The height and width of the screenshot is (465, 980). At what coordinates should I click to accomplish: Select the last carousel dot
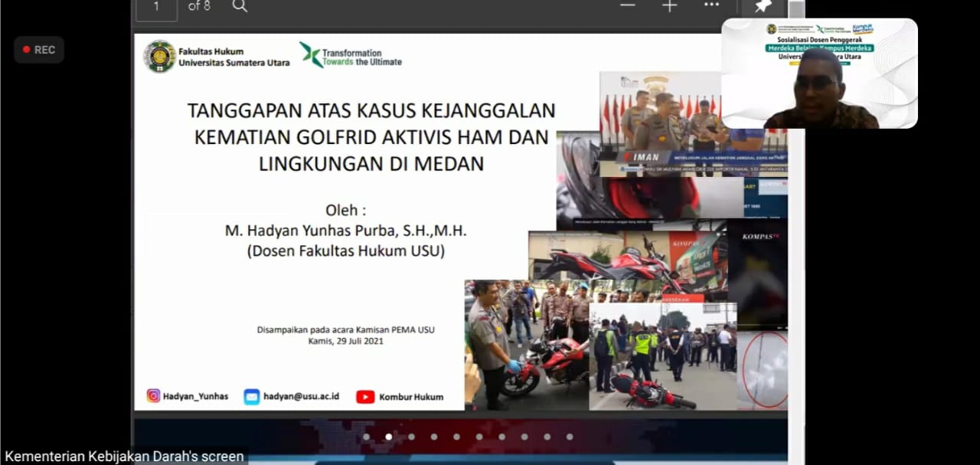(570, 437)
